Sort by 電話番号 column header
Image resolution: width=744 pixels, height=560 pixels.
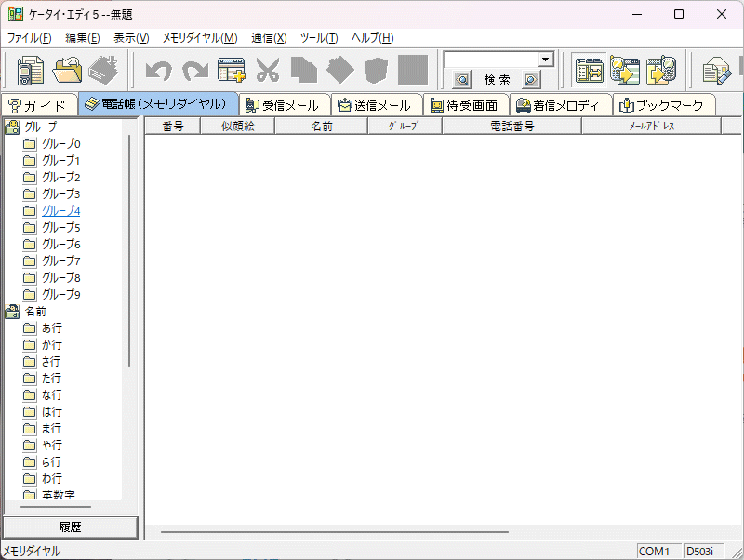[x=511, y=127]
